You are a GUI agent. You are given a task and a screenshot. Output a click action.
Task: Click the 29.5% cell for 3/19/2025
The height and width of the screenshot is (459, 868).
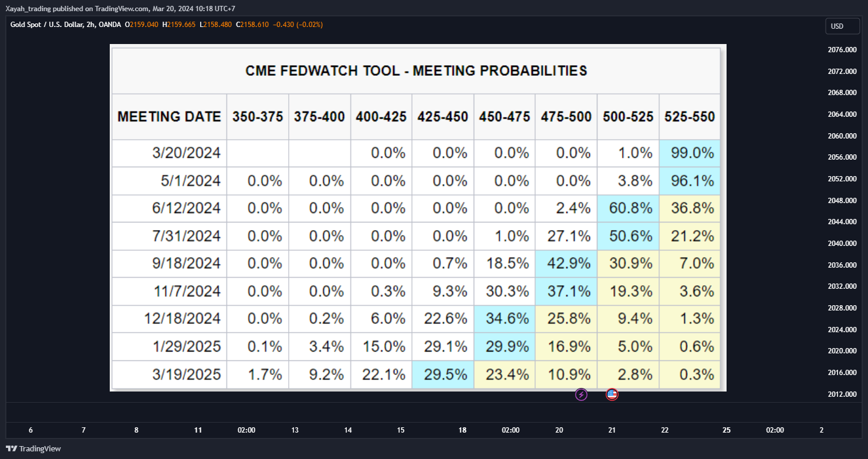443,374
